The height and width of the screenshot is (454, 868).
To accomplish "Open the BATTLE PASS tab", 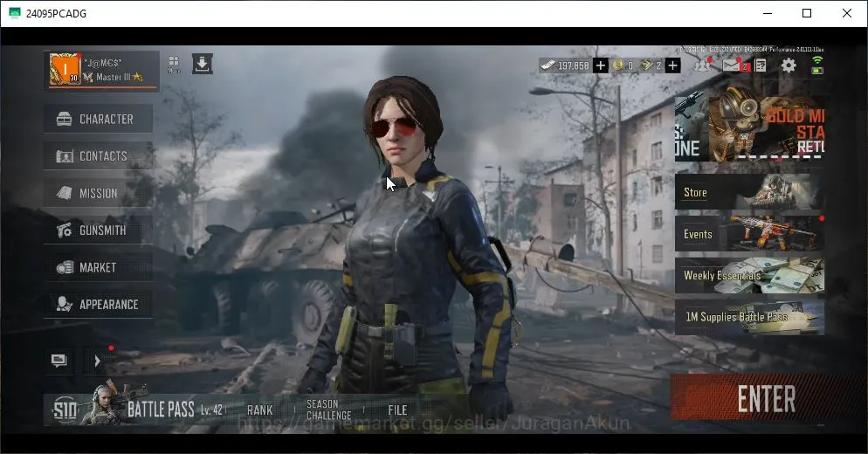I will coord(161,409).
